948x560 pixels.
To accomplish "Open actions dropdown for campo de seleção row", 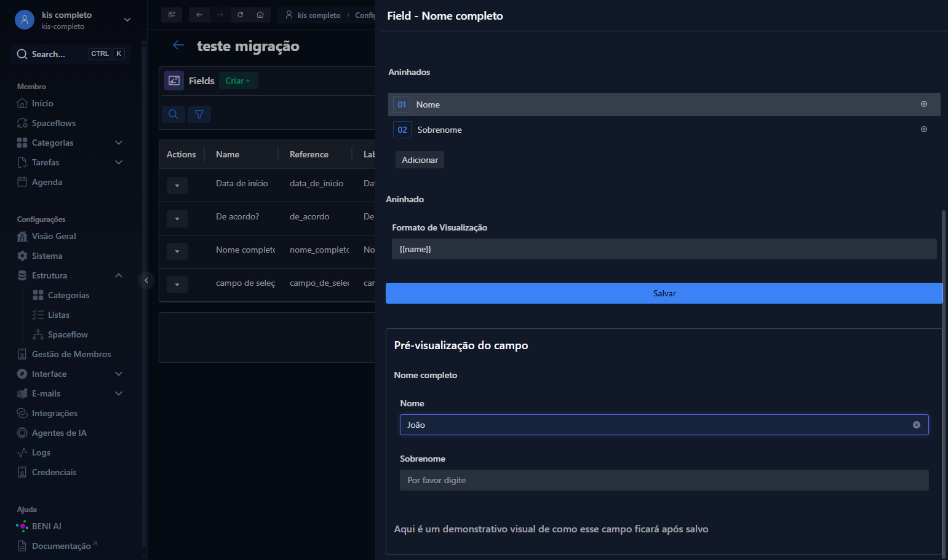I will coord(177,285).
